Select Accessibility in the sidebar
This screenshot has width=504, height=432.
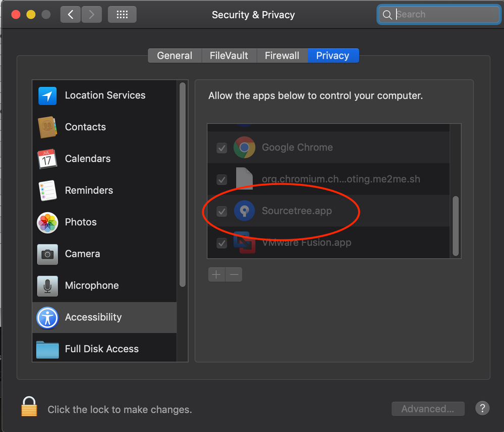105,317
